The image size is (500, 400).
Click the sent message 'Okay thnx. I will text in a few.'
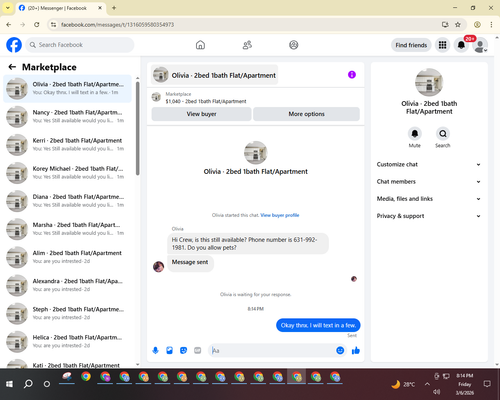pyautogui.click(x=318, y=325)
